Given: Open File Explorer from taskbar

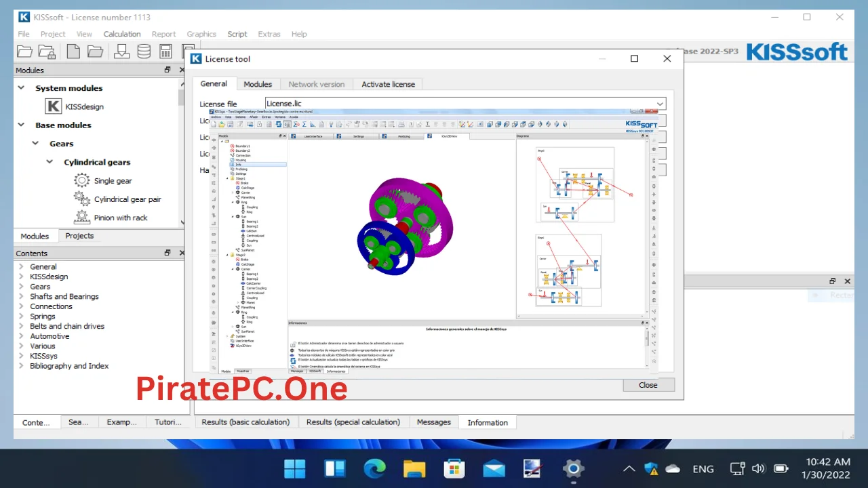Looking at the screenshot, I should pyautogui.click(x=414, y=468).
